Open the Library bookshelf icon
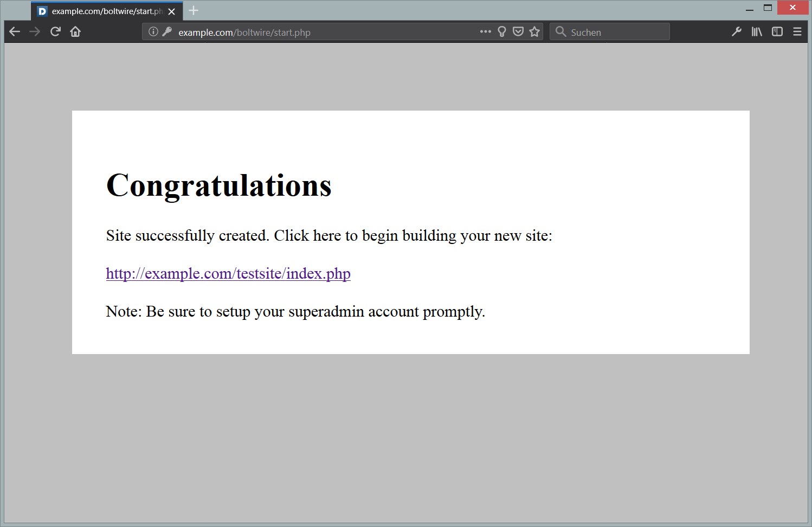The image size is (812, 527). pyautogui.click(x=757, y=31)
